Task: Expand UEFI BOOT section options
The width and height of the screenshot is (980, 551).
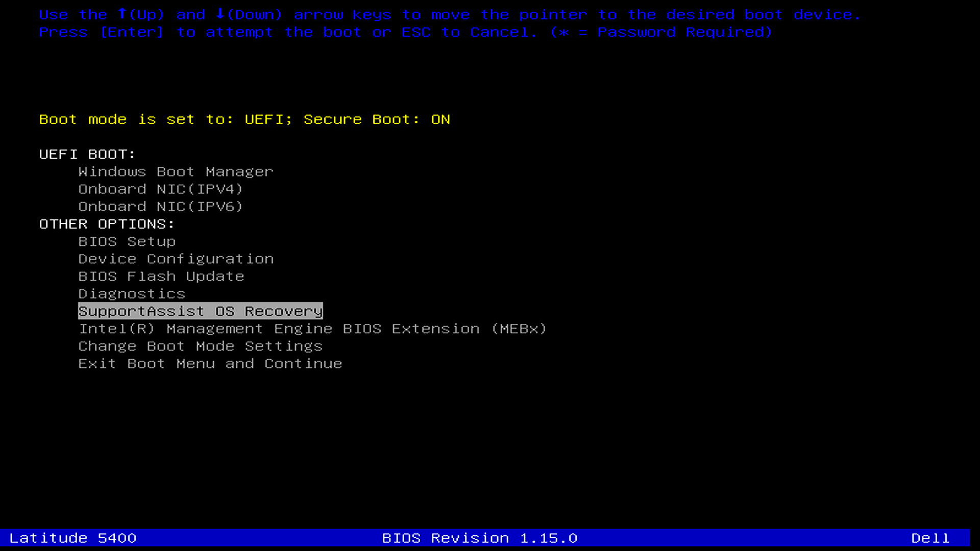Action: click(x=87, y=154)
